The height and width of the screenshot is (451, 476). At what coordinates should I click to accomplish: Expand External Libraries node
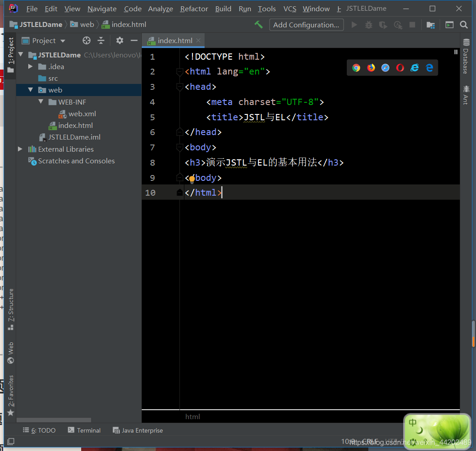click(x=20, y=149)
